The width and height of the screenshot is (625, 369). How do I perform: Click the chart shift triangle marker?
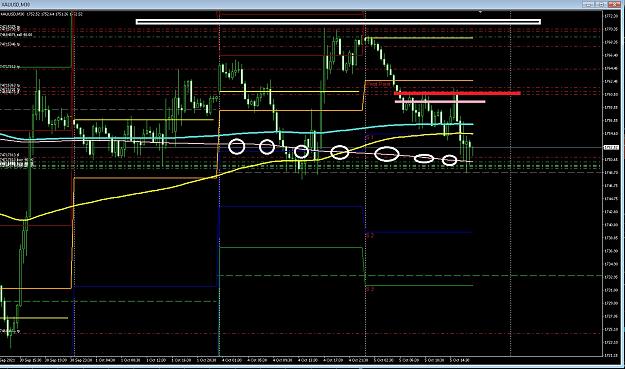pyautogui.click(x=480, y=12)
